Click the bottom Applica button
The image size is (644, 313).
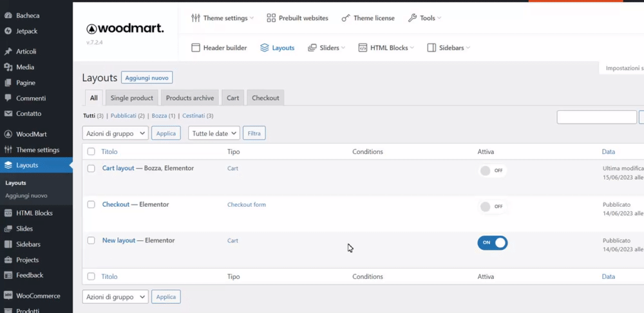166,297
